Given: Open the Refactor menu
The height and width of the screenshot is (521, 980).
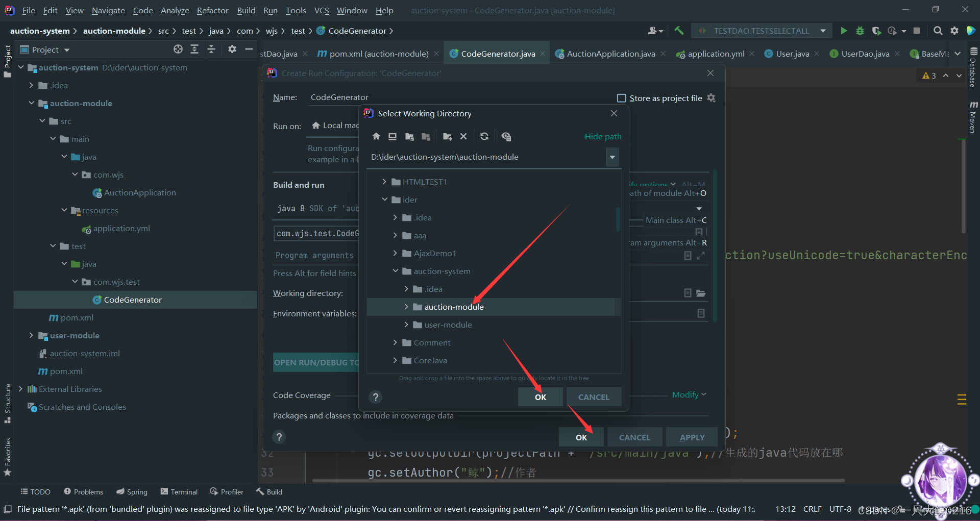Looking at the screenshot, I should pos(212,10).
